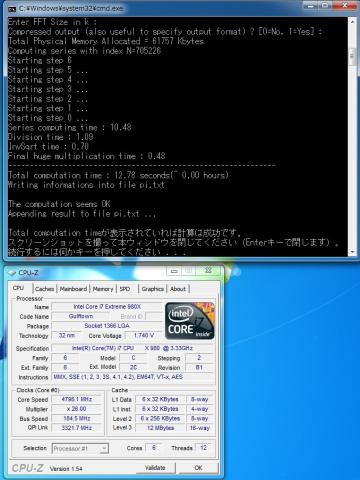Click the Intel Core i7 logo
This screenshot has height=480, width=360.
point(190,321)
